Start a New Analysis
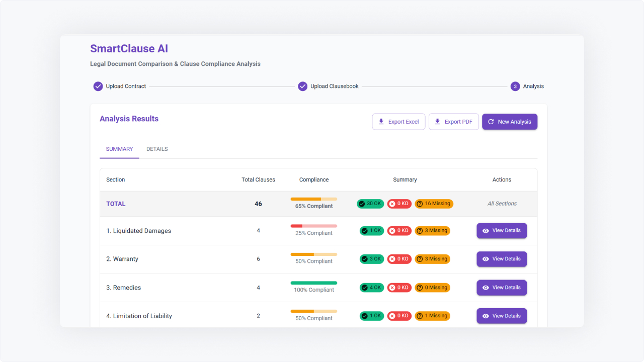Screen dimensions: 644x362 point(509,122)
